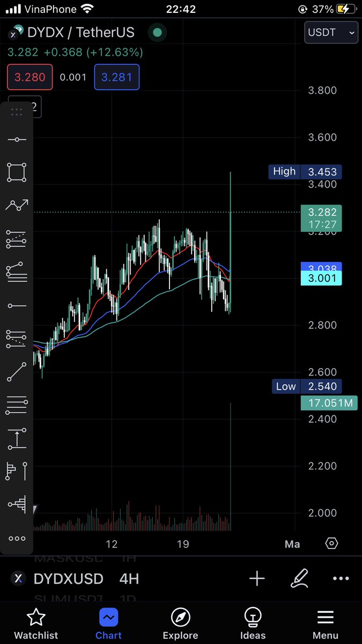Viewport: 362px width, 644px height.
Task: Tap the 0.001 spread value
Action: [x=73, y=77]
